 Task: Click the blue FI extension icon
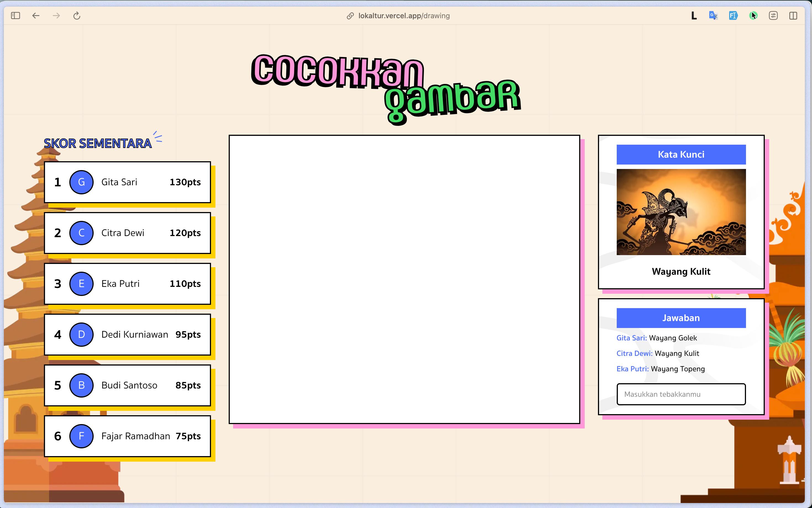(733, 16)
